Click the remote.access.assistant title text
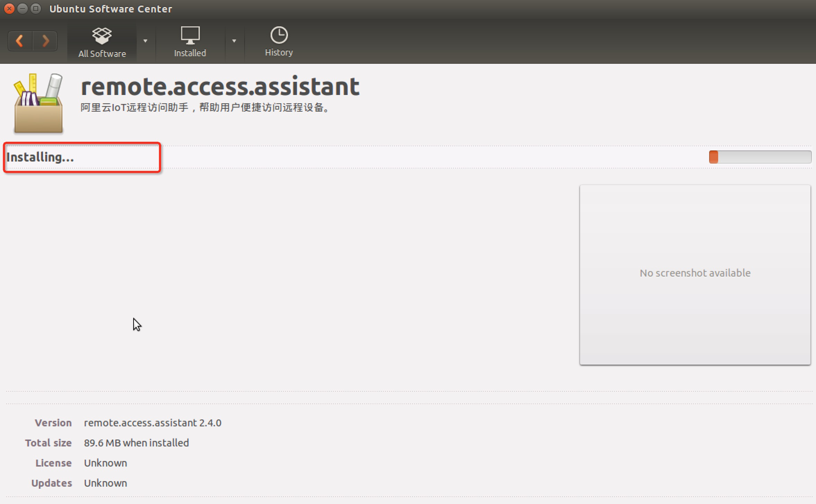The width and height of the screenshot is (816, 504). [x=220, y=86]
